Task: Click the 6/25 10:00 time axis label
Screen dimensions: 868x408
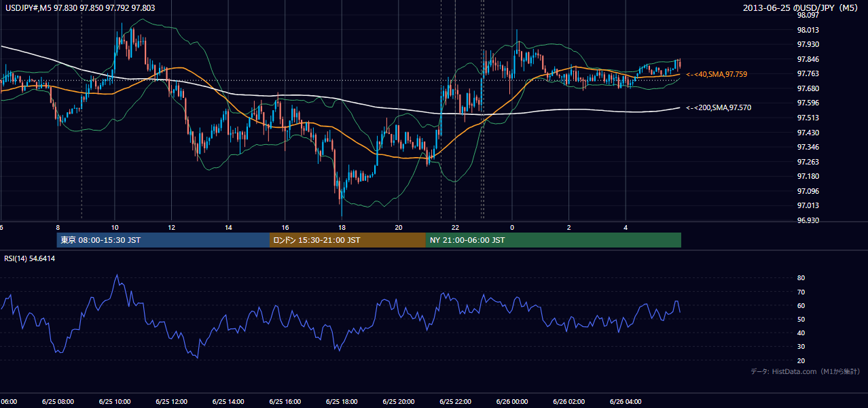Action: coord(114,402)
